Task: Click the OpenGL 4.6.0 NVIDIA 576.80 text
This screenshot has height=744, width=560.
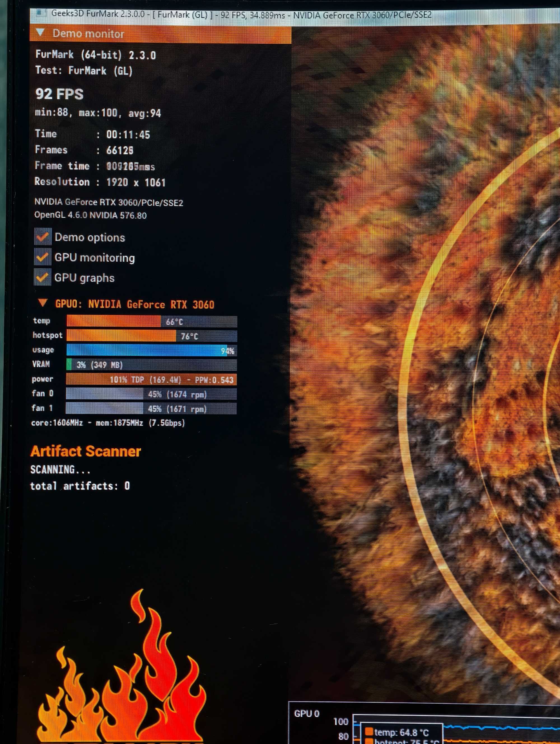Action: click(x=90, y=215)
